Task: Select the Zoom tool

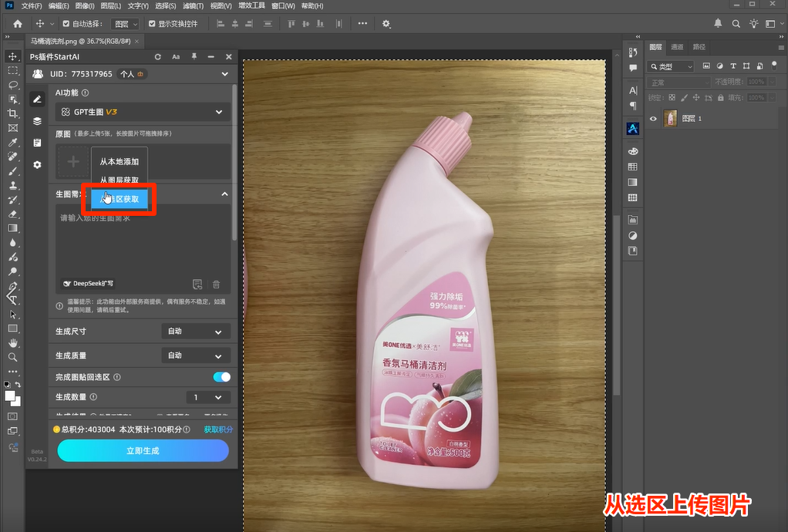Action: coord(12,357)
